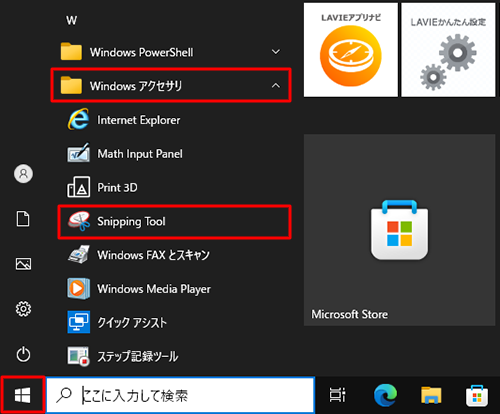The height and width of the screenshot is (414, 500).
Task: Click the Snipping Tool scissors icon
Action: [x=79, y=221]
